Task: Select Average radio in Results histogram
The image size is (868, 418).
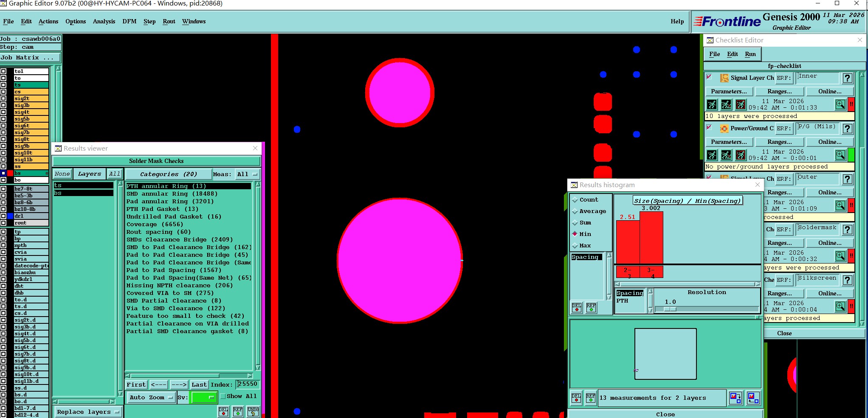Action: 575,211
